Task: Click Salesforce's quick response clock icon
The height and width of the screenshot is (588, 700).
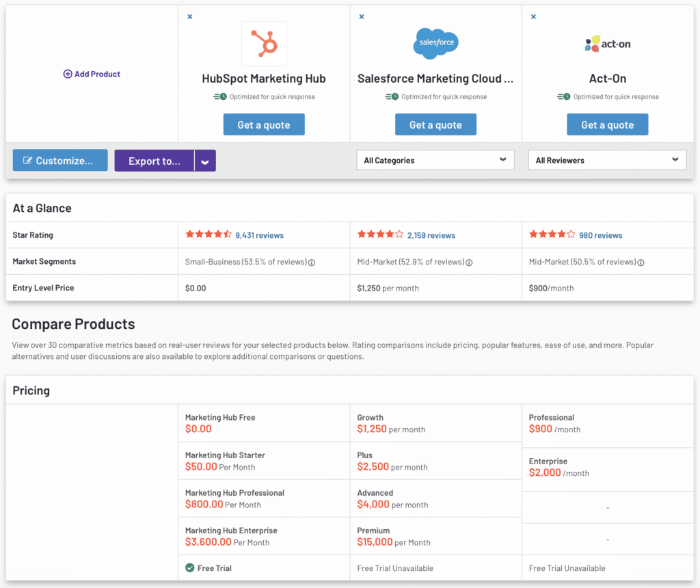Action: tap(392, 96)
